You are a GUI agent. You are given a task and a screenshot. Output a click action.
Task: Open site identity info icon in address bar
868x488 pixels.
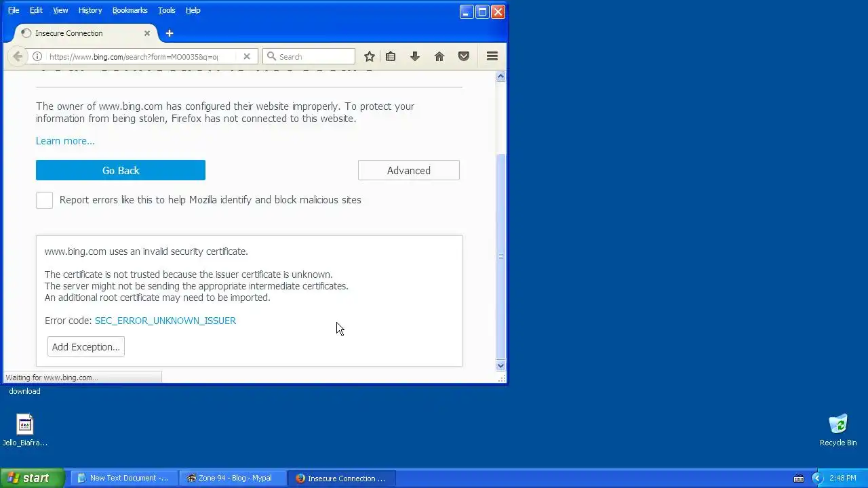(x=37, y=57)
